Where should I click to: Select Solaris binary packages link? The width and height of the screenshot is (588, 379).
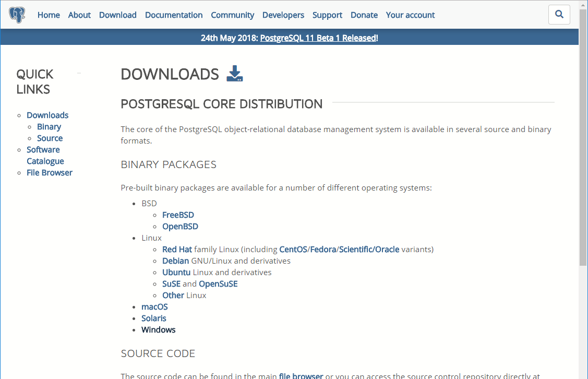[x=154, y=318]
